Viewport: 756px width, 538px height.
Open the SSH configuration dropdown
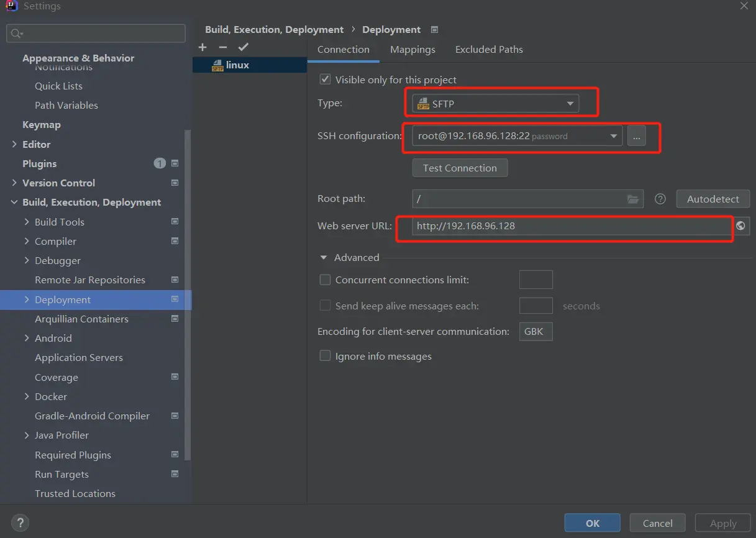pos(517,136)
